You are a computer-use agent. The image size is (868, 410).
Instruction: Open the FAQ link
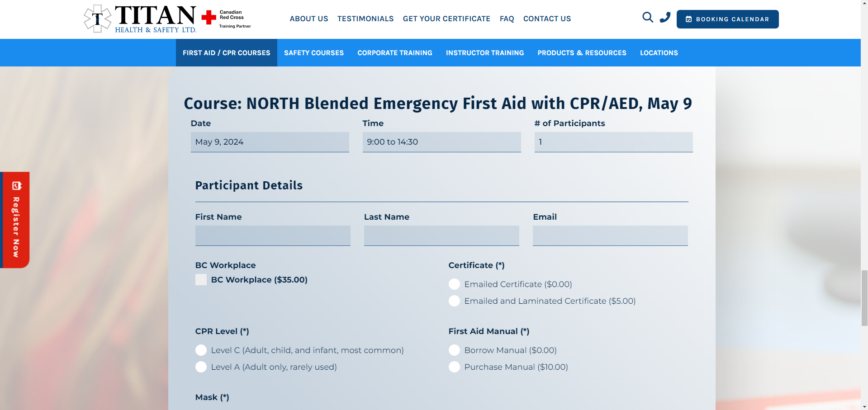(x=507, y=19)
